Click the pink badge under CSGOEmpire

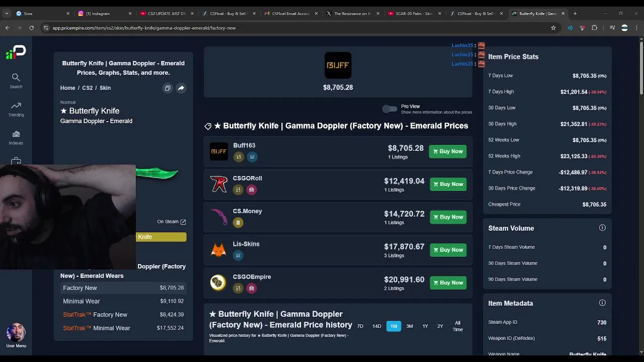tap(252, 288)
